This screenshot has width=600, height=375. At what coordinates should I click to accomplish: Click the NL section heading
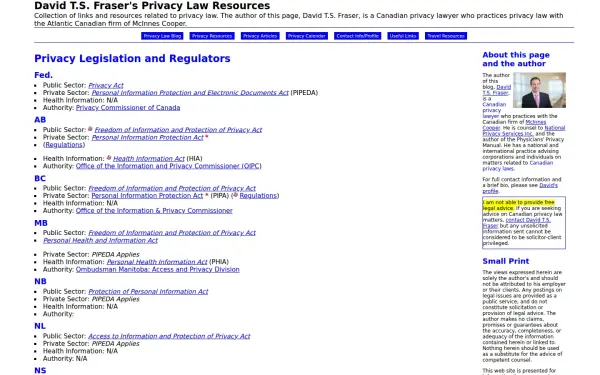tap(40, 326)
